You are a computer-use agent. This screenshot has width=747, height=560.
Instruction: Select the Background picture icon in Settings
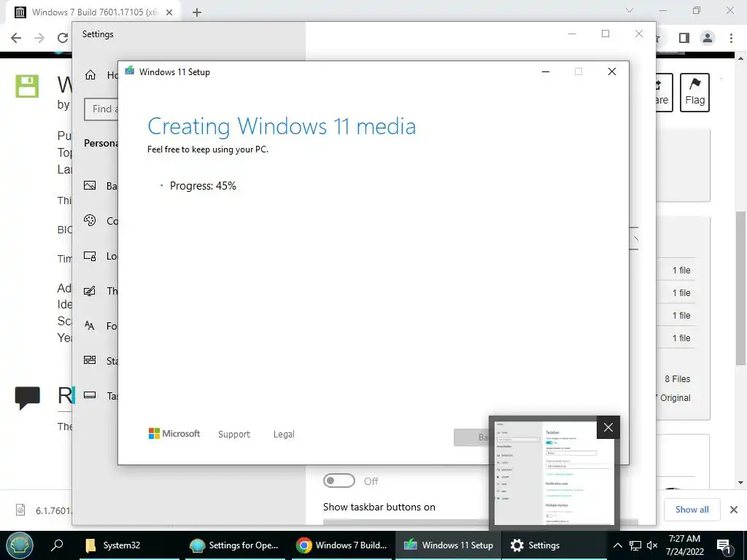(x=90, y=186)
